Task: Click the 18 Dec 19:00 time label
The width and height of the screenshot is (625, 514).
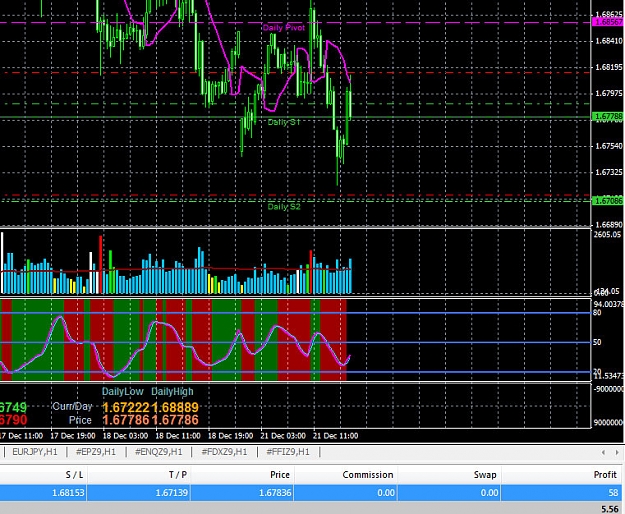Action: point(230,436)
